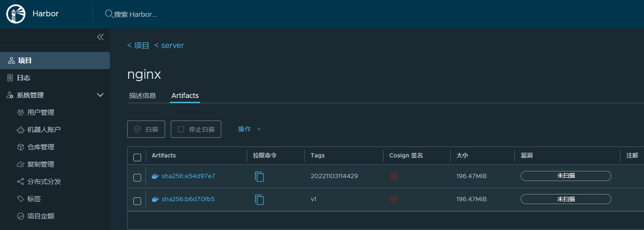Click the nginx repository heading
The width and height of the screenshot is (644, 230).
(144, 74)
